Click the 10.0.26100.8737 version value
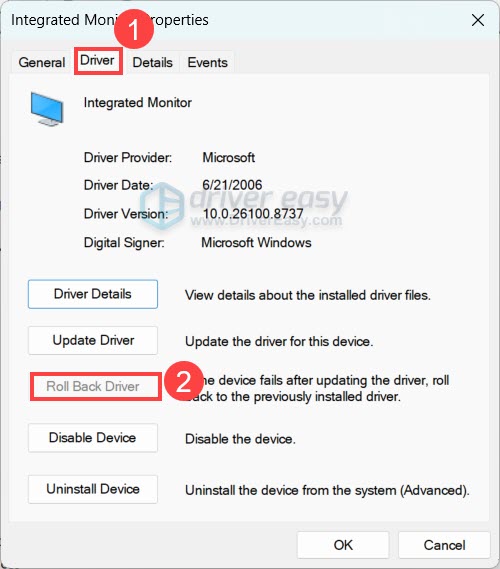This screenshot has height=569, width=500. click(x=253, y=214)
